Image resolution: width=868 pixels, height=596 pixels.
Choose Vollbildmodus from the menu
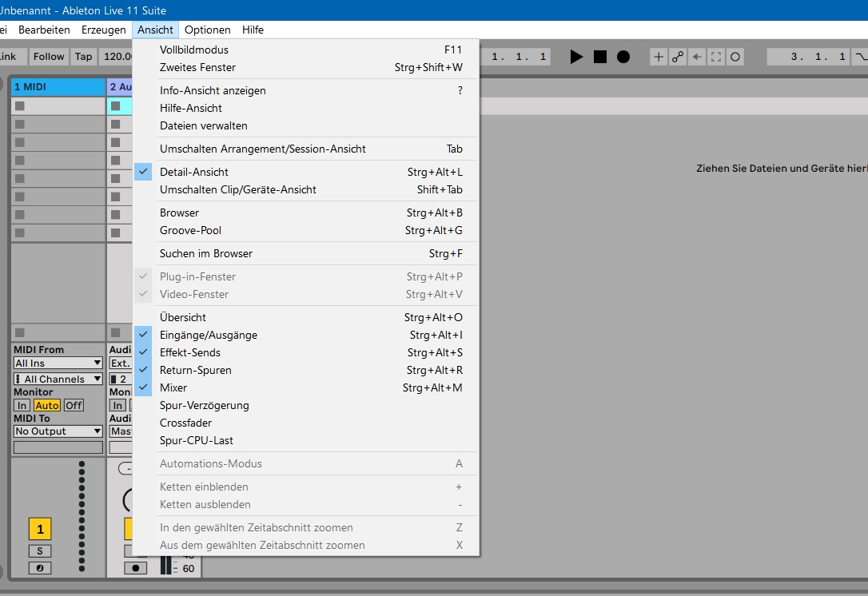coord(305,50)
